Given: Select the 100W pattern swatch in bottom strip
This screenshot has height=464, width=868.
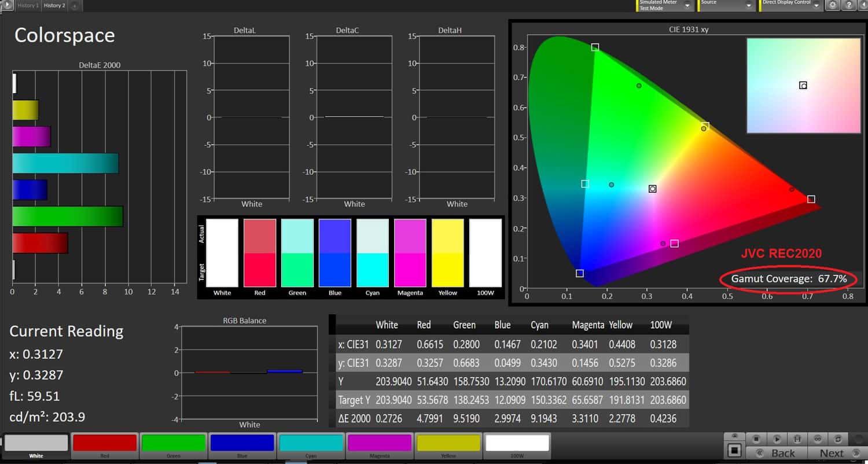Looking at the screenshot, I should pyautogui.click(x=517, y=445).
